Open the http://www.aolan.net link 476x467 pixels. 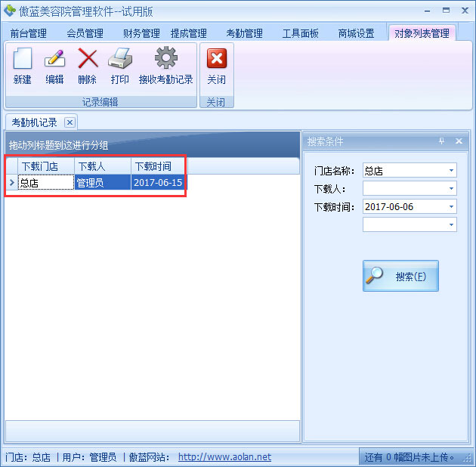point(224,457)
